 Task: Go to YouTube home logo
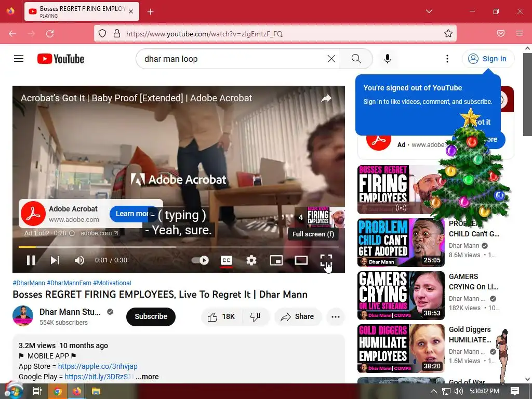pyautogui.click(x=61, y=59)
